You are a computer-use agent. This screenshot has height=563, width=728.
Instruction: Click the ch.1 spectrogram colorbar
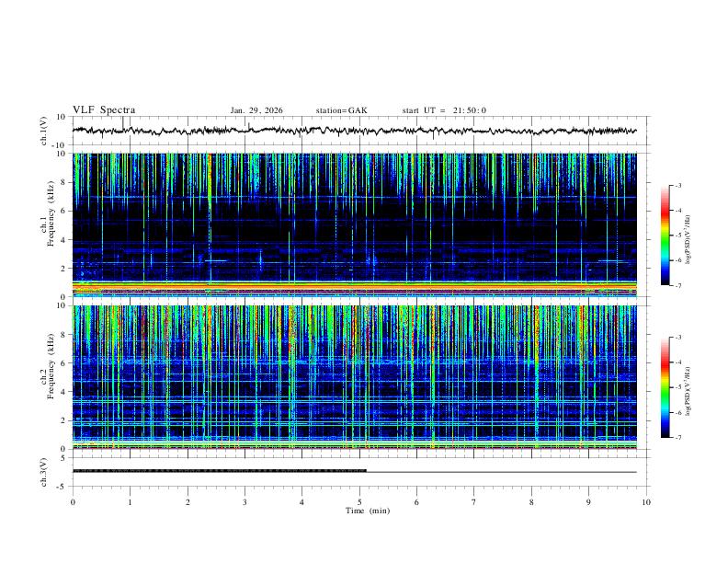(x=665, y=236)
